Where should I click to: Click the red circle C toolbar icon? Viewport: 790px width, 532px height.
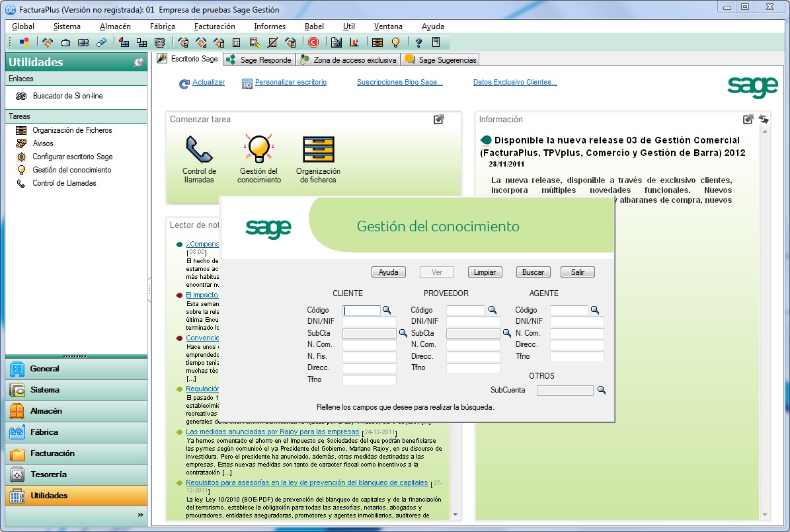(313, 42)
